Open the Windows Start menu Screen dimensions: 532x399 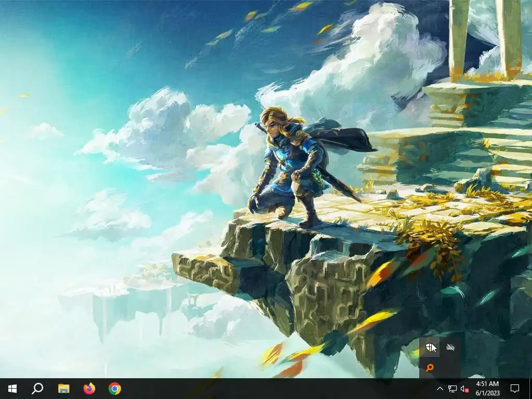pyautogui.click(x=12, y=389)
